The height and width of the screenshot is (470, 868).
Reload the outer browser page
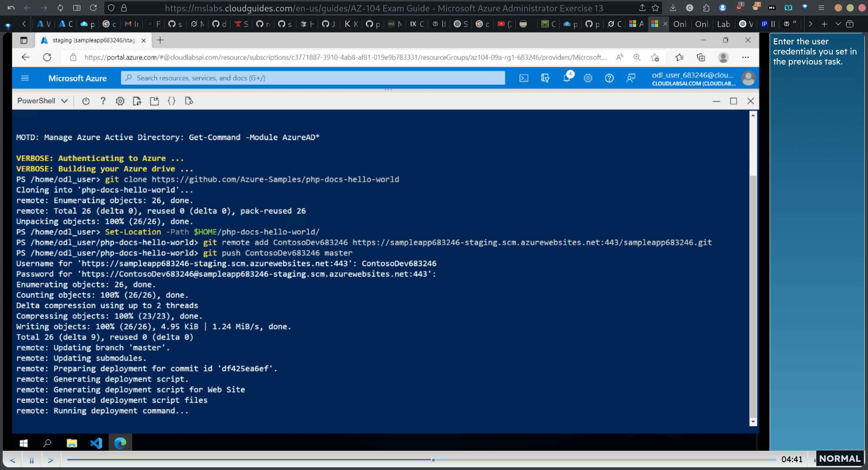click(93, 8)
